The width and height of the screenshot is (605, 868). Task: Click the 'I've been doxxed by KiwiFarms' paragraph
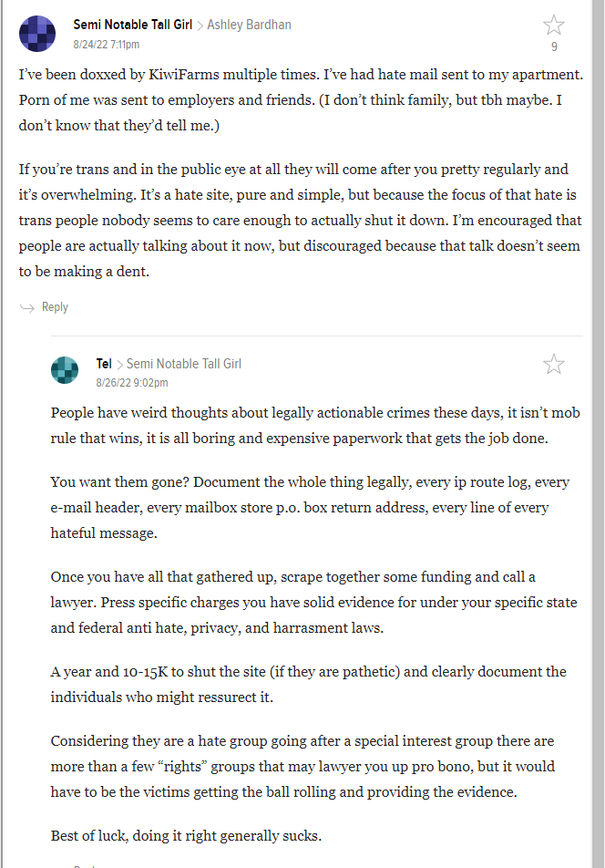click(x=301, y=100)
